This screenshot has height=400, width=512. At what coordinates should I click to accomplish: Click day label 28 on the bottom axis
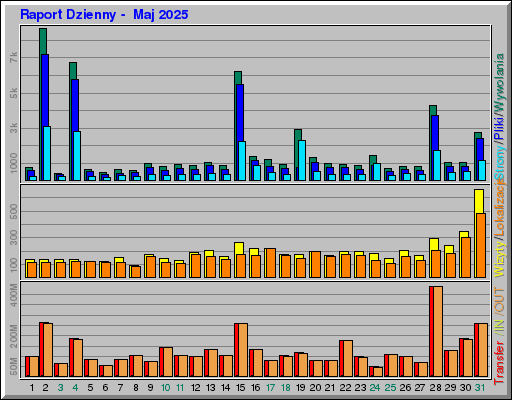(435, 388)
